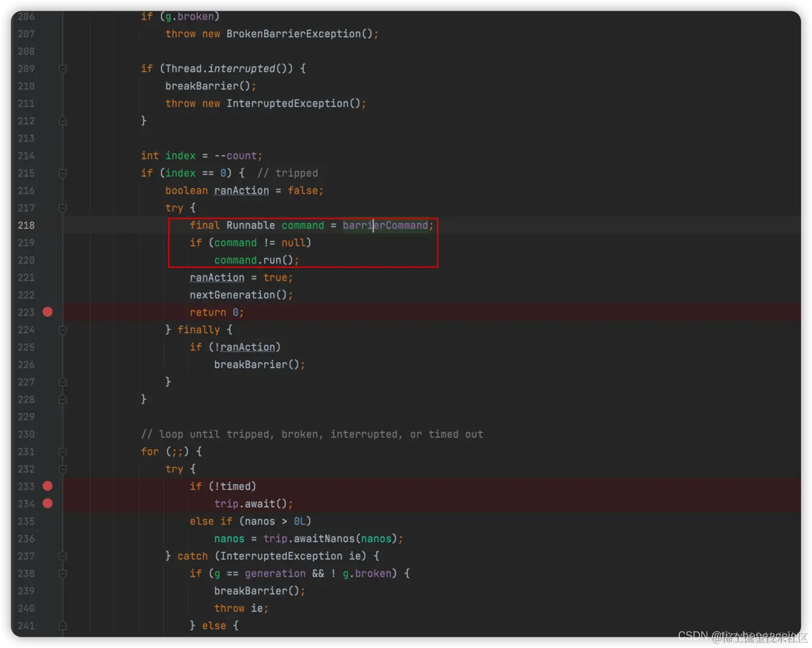
Task: Click command.run() on line 220
Action: (254, 260)
